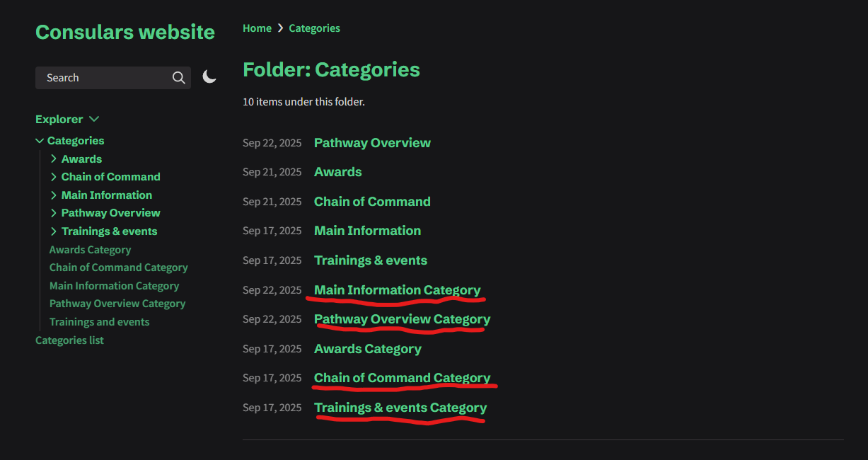Collapse the Categories folder in sidebar
This screenshot has height=460, width=868.
pos(40,141)
